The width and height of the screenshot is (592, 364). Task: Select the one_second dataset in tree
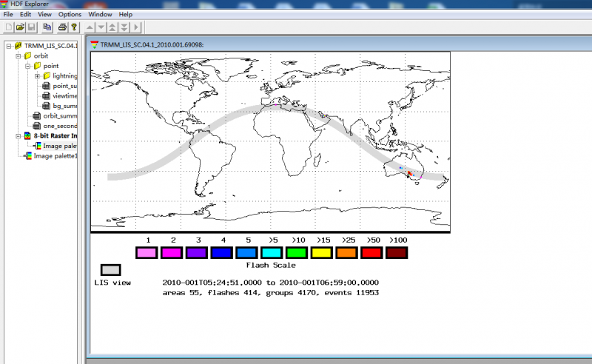[60, 126]
